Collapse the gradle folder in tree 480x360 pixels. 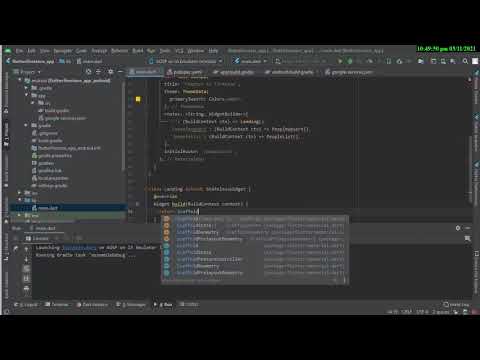click(26, 125)
